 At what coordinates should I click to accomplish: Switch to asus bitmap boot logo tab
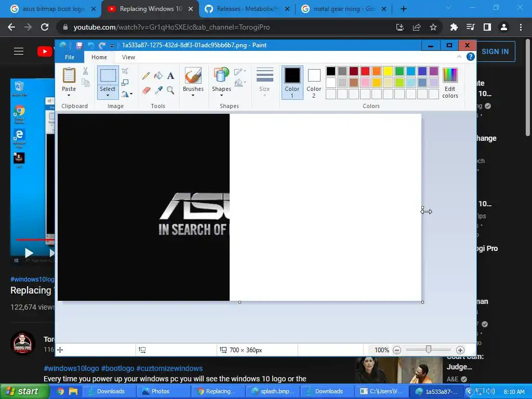tap(54, 9)
